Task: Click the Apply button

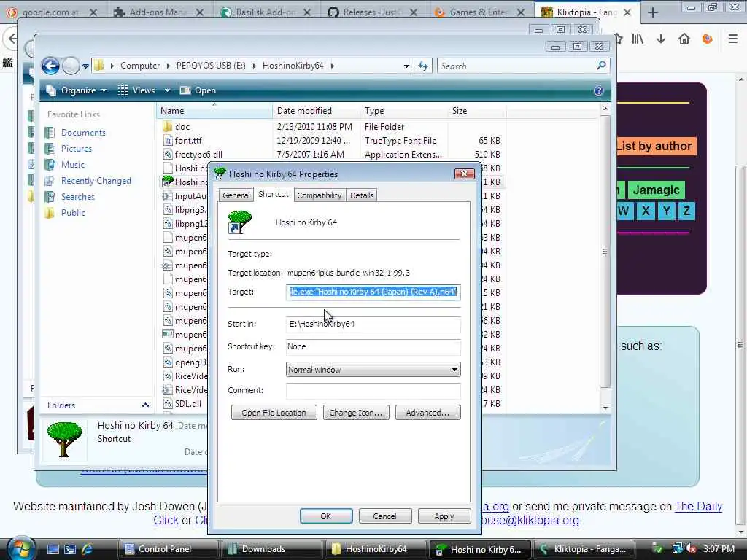Action: point(444,516)
